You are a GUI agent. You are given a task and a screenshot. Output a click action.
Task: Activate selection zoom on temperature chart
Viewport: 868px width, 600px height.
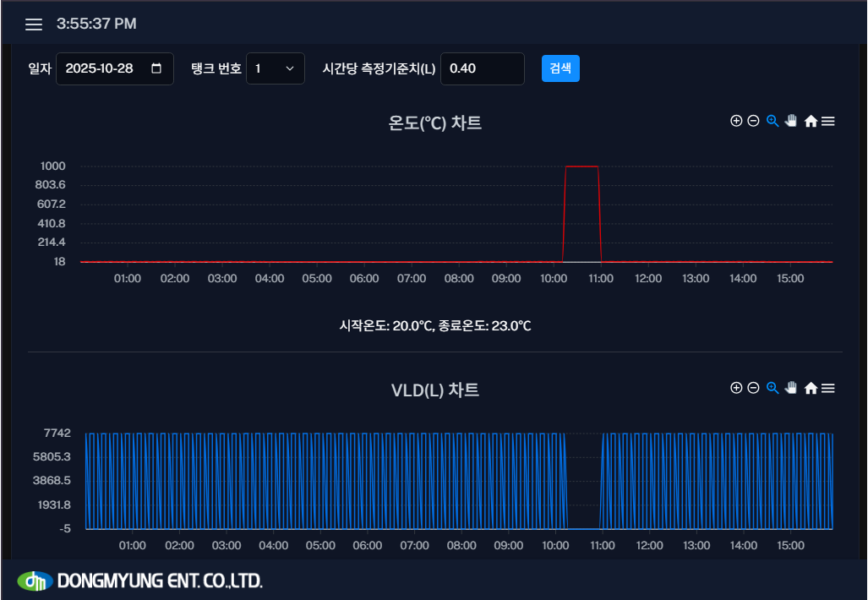(x=772, y=121)
